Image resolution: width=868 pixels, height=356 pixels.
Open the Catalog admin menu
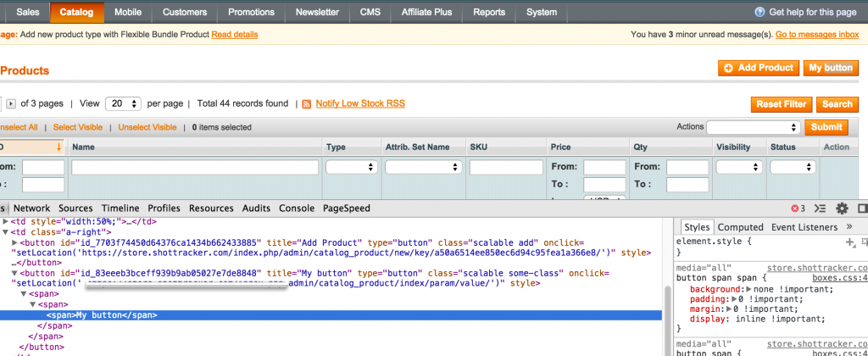[76, 12]
